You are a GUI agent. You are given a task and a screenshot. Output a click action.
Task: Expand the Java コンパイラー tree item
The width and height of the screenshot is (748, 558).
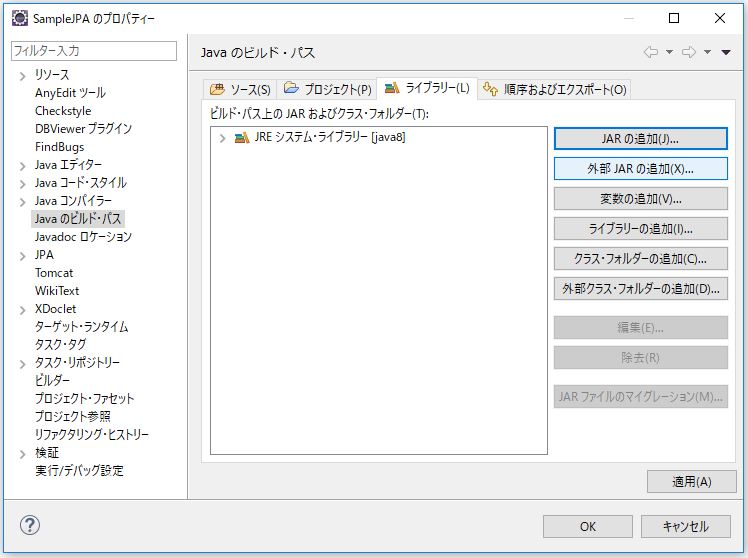click(x=22, y=201)
